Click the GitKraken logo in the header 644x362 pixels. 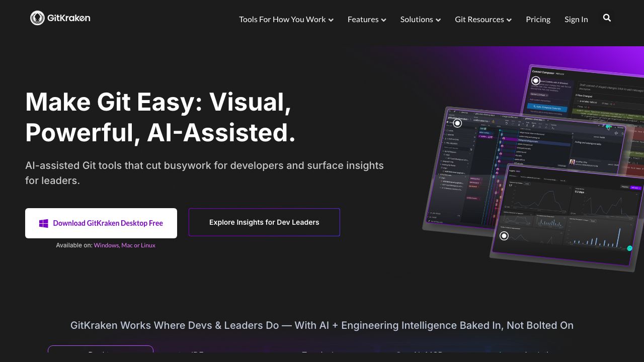pyautogui.click(x=60, y=18)
